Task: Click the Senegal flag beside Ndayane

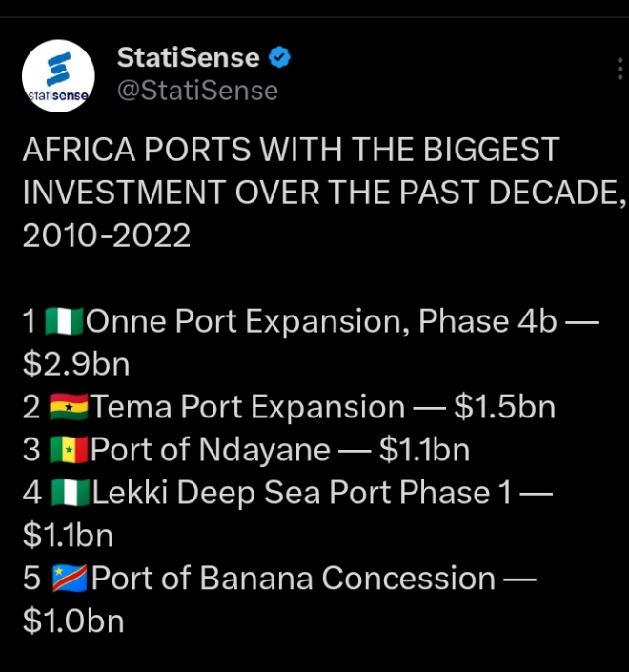Action: (x=69, y=450)
